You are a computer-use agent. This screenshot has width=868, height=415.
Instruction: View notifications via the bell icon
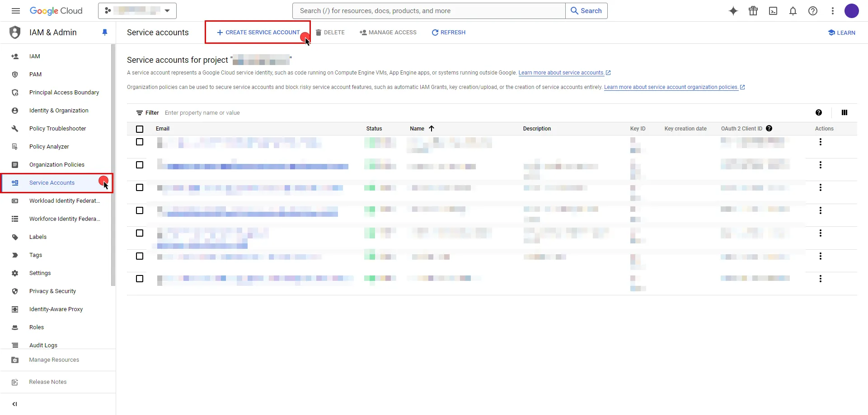[793, 11]
